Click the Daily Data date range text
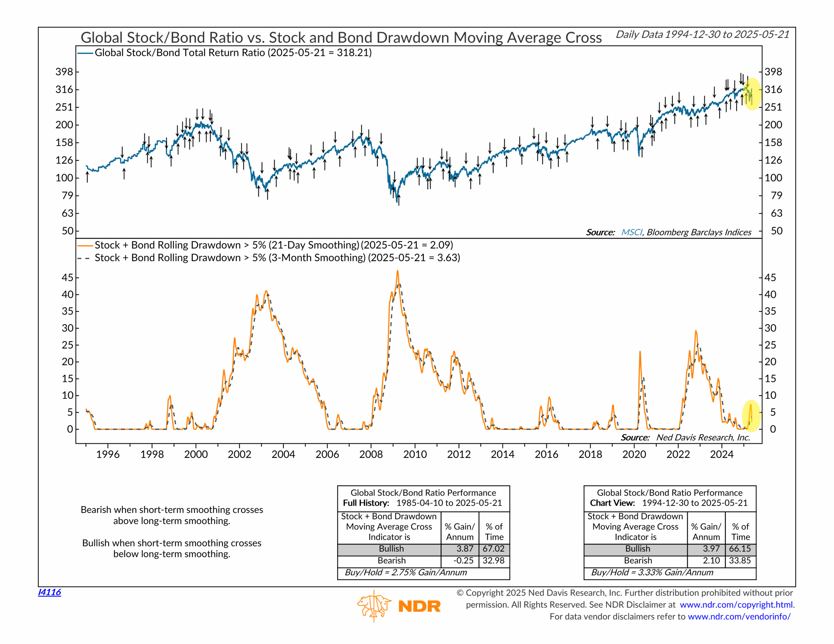This screenshot has width=834, height=644. click(x=702, y=35)
